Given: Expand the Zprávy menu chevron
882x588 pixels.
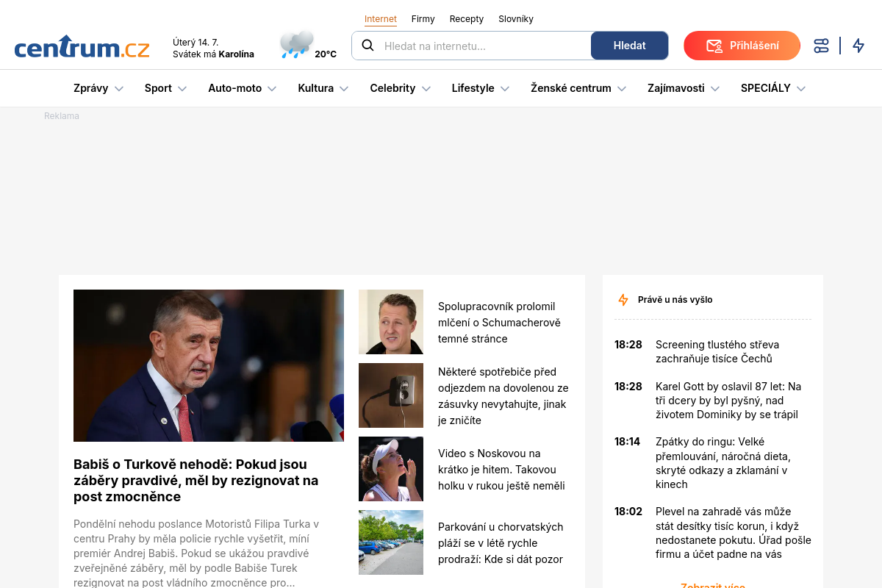Looking at the screenshot, I should (119, 88).
